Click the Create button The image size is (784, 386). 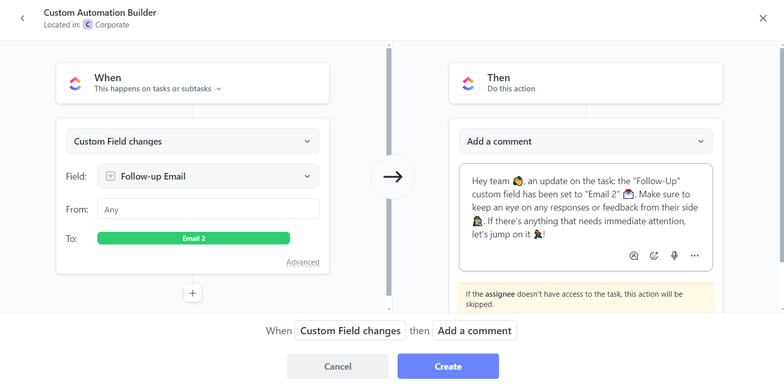(448, 366)
